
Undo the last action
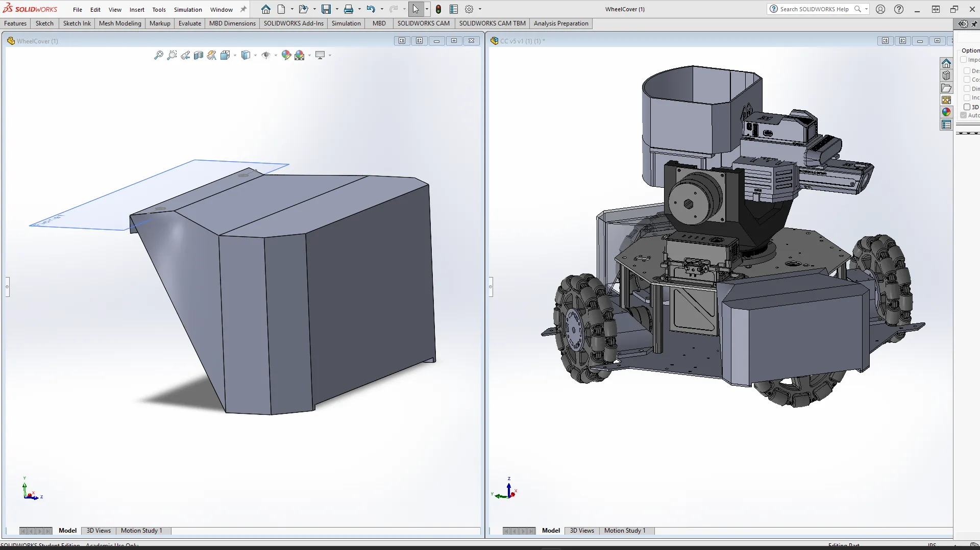pyautogui.click(x=371, y=9)
